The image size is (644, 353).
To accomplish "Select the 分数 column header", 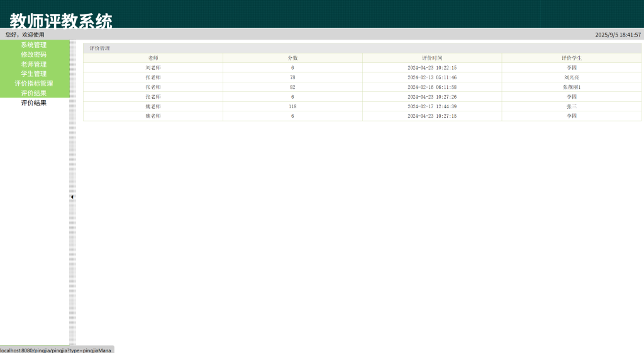I will (x=292, y=58).
